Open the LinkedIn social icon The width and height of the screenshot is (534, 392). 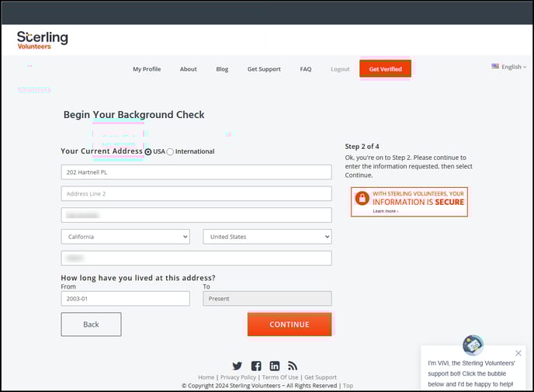click(x=275, y=366)
